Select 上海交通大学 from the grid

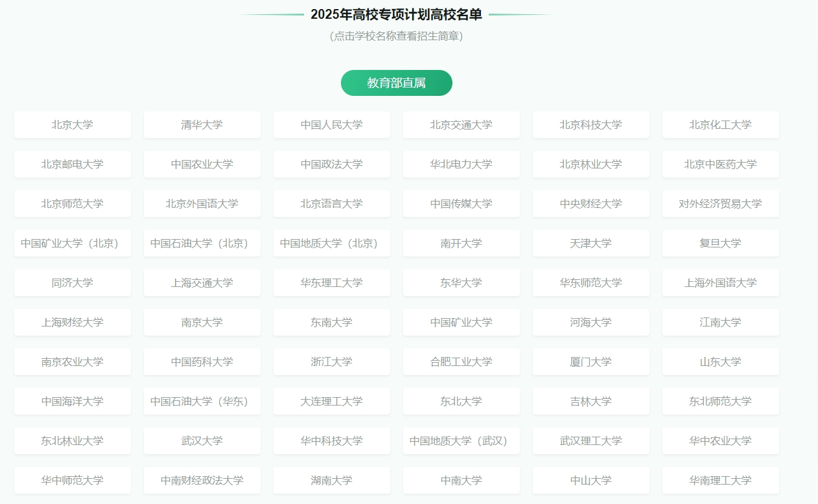[x=202, y=282]
